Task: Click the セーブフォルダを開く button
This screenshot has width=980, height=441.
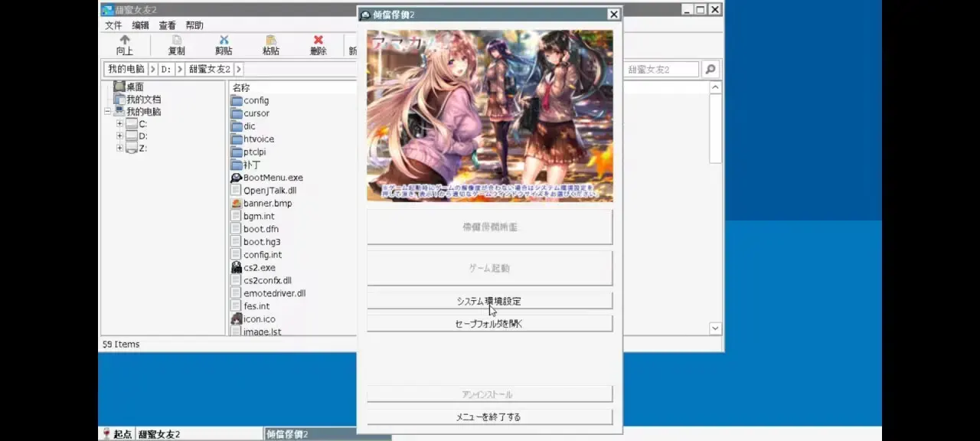Action: click(x=489, y=324)
